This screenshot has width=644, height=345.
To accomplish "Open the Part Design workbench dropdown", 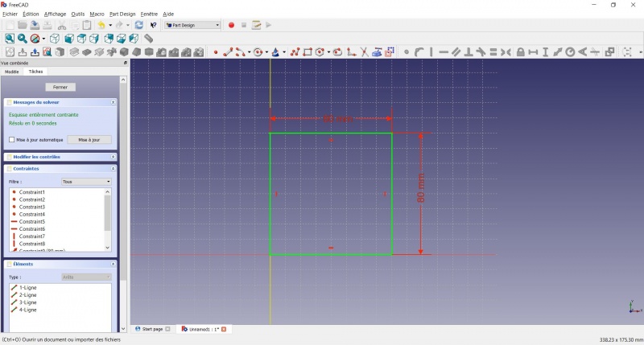I will point(192,25).
